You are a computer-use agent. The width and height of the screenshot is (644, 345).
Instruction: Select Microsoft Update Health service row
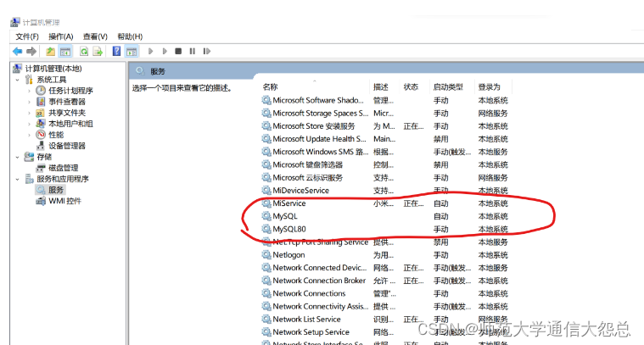[x=385, y=139]
